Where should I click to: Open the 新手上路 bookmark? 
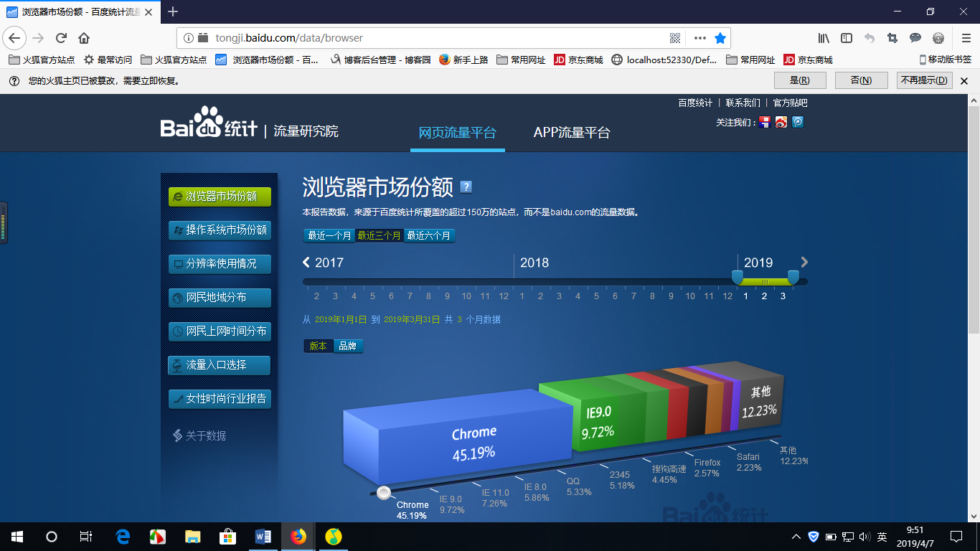click(463, 60)
